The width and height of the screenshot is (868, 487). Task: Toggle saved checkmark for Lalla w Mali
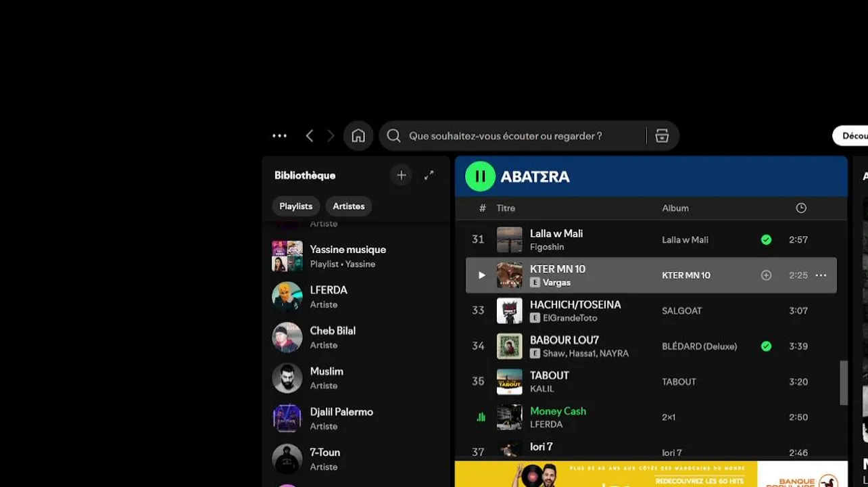point(766,239)
